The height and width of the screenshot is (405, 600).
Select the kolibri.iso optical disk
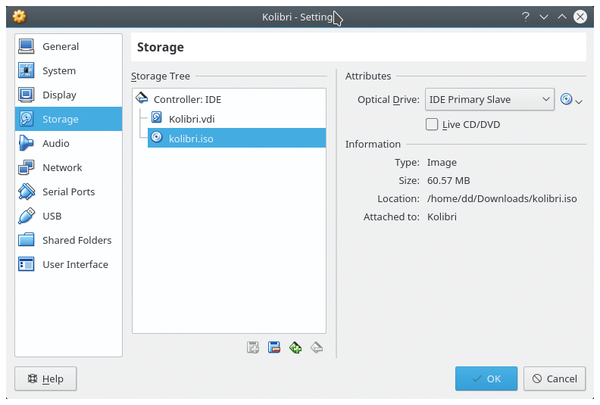point(191,138)
